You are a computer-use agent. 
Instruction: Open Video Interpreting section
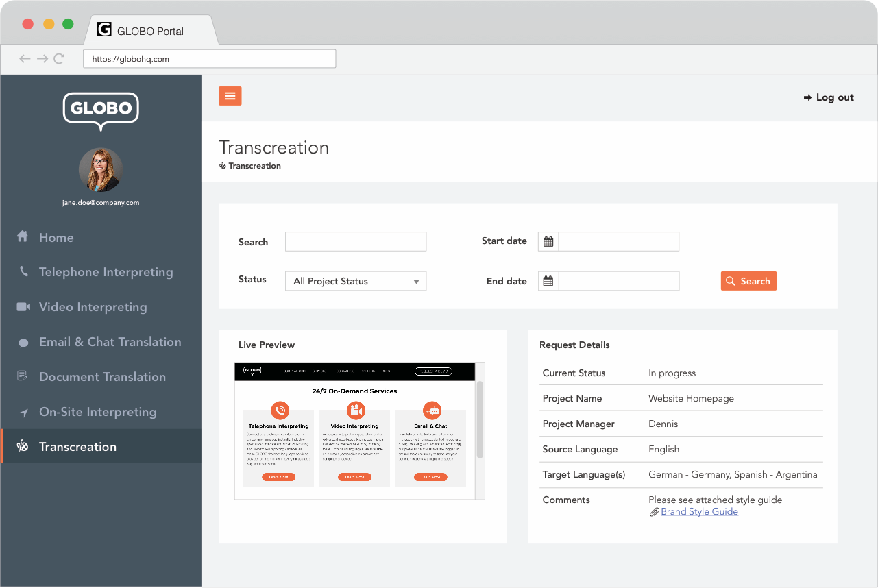coord(93,307)
